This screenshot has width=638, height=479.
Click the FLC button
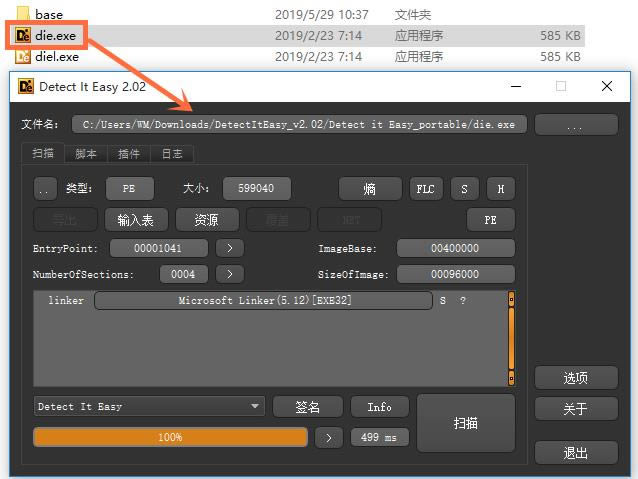point(426,189)
